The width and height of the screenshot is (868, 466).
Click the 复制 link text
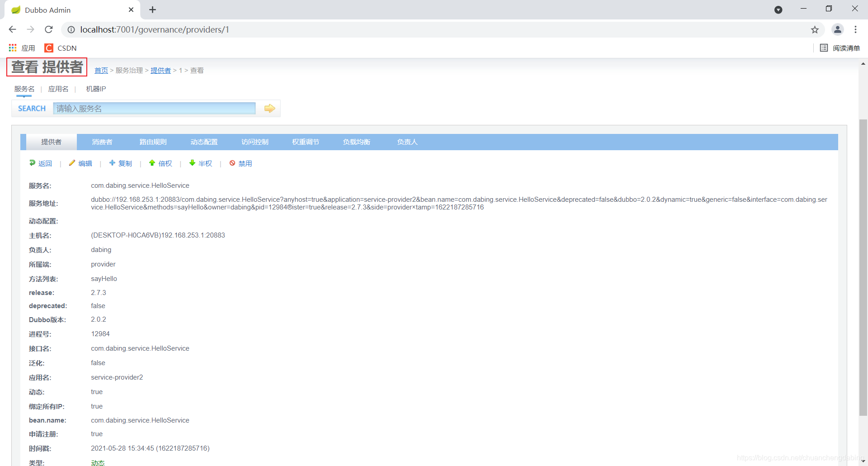(125, 163)
